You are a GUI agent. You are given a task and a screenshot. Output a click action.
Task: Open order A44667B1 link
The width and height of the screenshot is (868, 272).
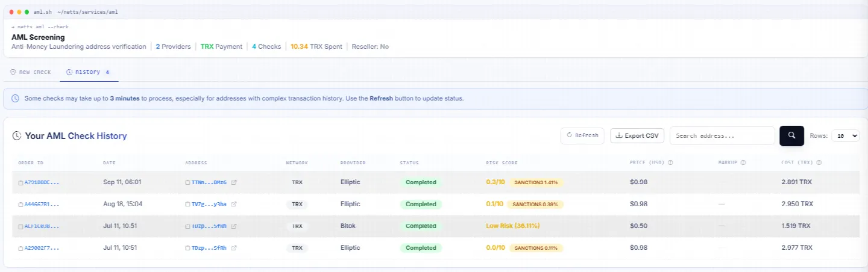[42, 205]
